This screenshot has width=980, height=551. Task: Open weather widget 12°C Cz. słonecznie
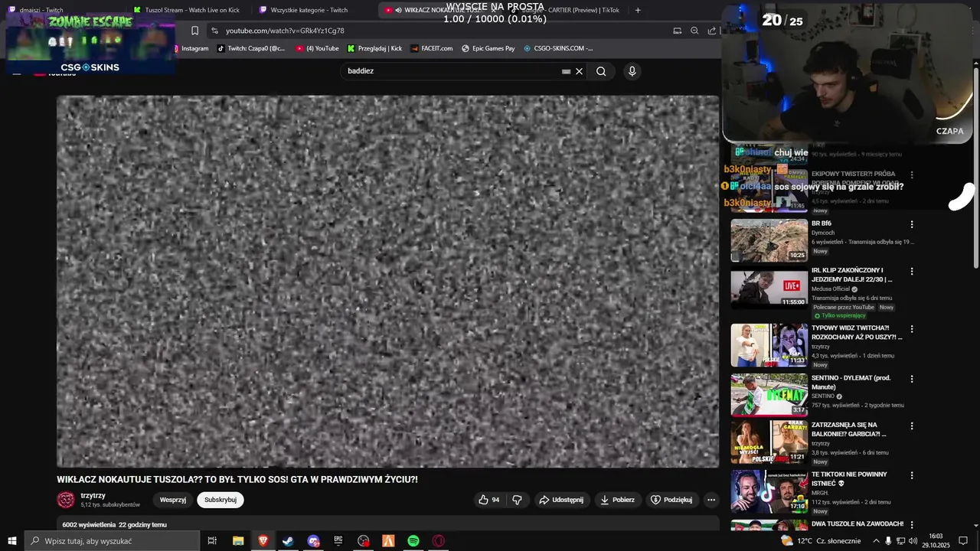(x=820, y=541)
